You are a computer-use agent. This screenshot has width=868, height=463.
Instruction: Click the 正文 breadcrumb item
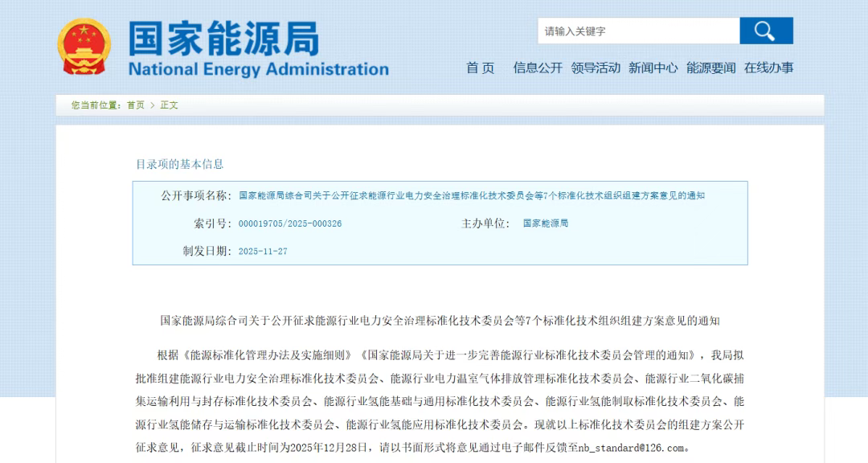pos(170,105)
